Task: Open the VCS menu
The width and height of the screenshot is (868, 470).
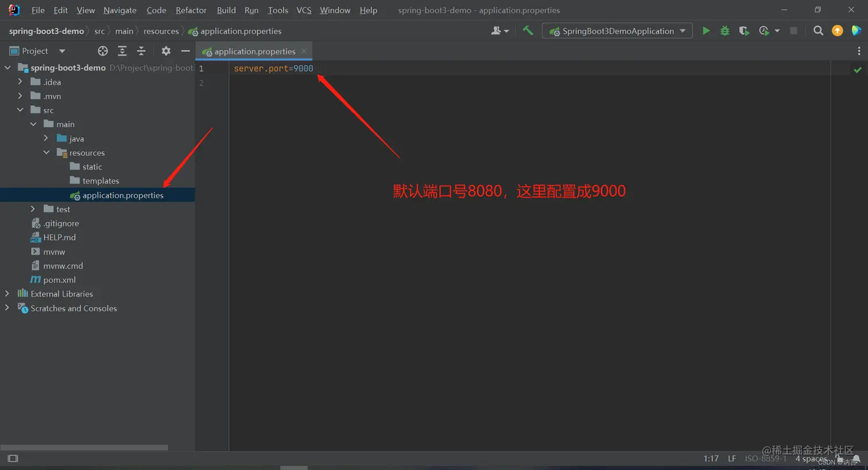Action: 304,10
